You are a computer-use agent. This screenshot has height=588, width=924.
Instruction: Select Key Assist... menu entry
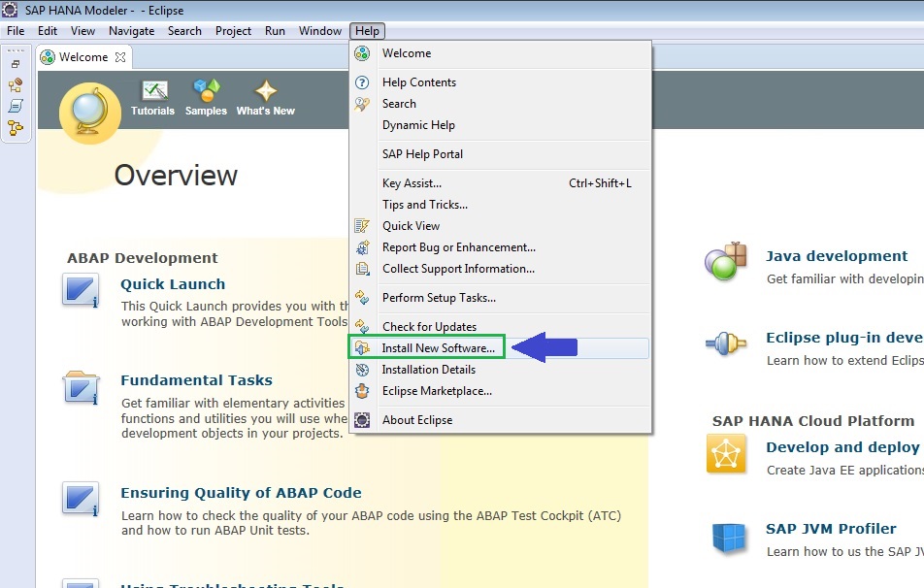click(x=500, y=183)
